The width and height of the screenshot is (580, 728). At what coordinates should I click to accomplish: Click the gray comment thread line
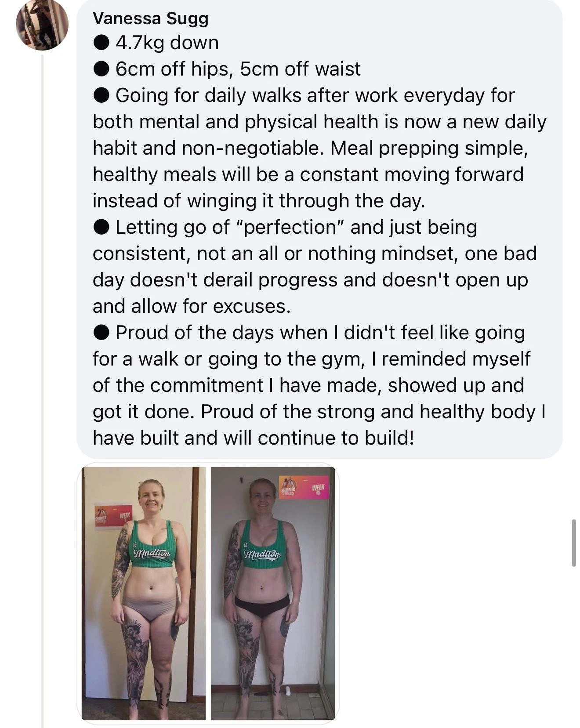[x=42, y=308]
